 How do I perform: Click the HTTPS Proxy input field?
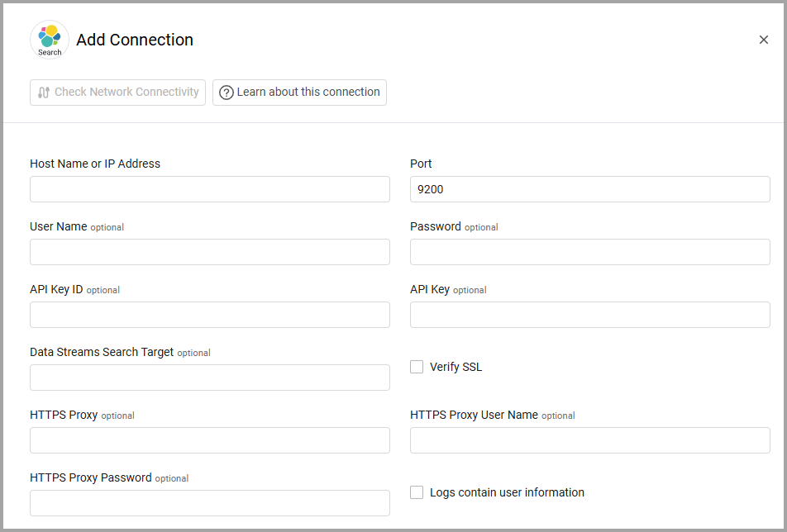click(209, 440)
